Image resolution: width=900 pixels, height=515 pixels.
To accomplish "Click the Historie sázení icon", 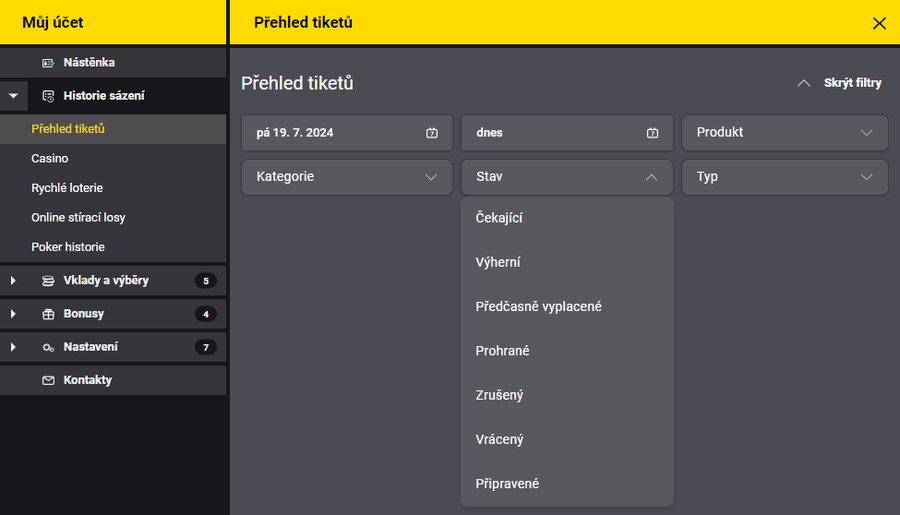I will tap(48, 96).
